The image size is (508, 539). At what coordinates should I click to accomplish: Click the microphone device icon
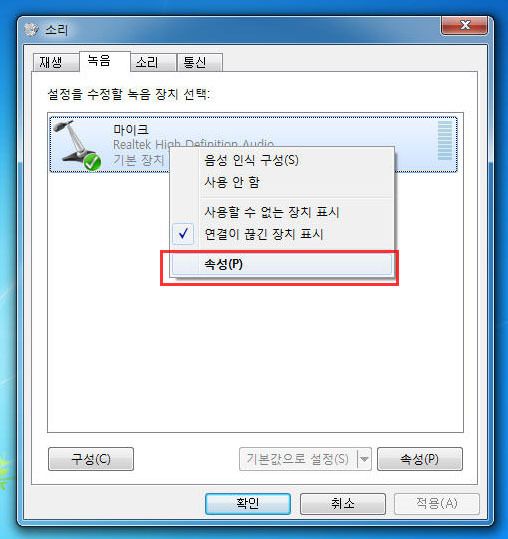(77, 145)
